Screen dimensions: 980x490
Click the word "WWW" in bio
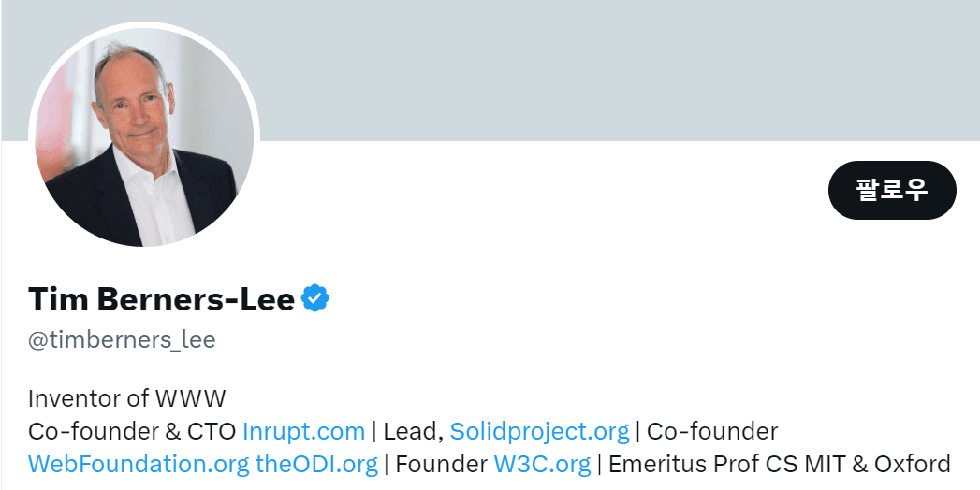click(x=191, y=398)
